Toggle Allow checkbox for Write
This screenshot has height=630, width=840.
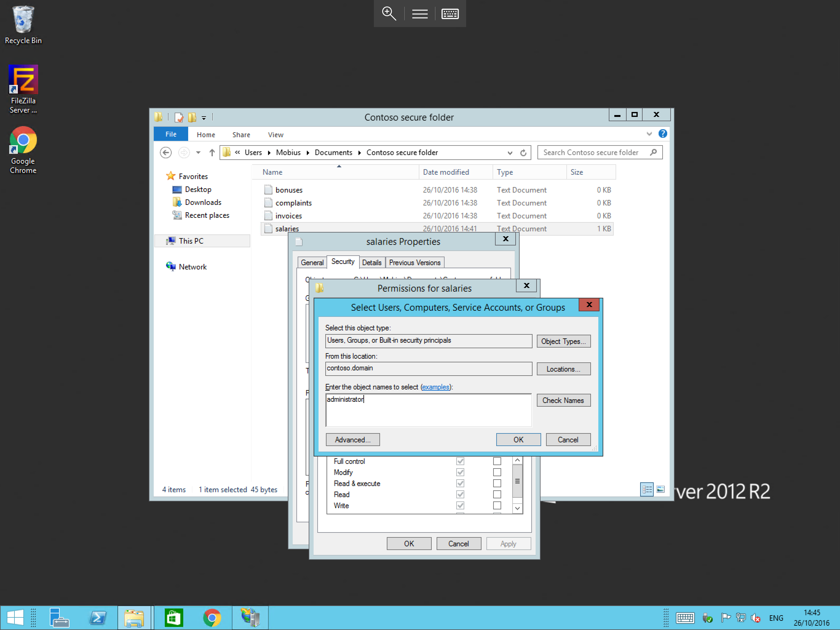click(460, 505)
